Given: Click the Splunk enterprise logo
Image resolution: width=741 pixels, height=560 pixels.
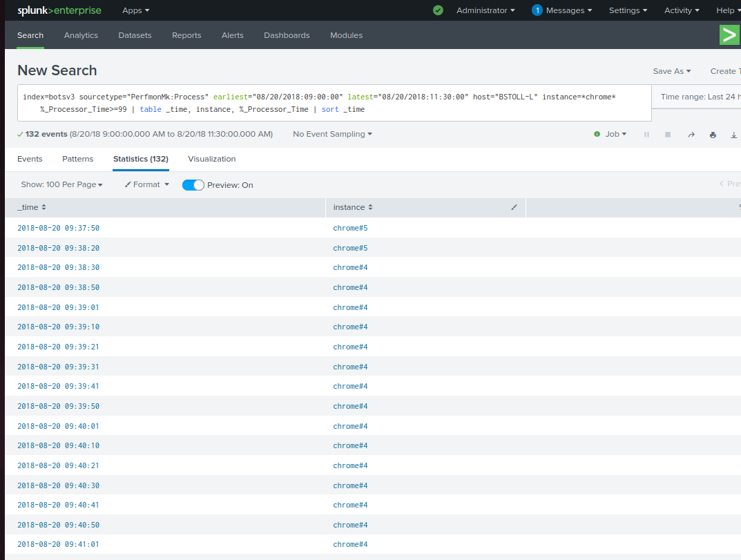Looking at the screenshot, I should tap(59, 10).
